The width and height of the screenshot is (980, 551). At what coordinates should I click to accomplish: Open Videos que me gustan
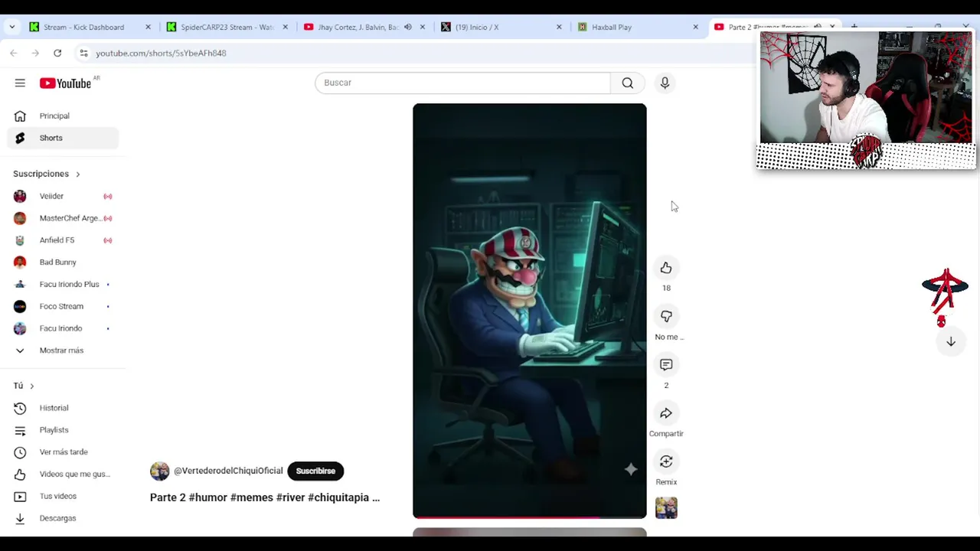pyautogui.click(x=63, y=474)
